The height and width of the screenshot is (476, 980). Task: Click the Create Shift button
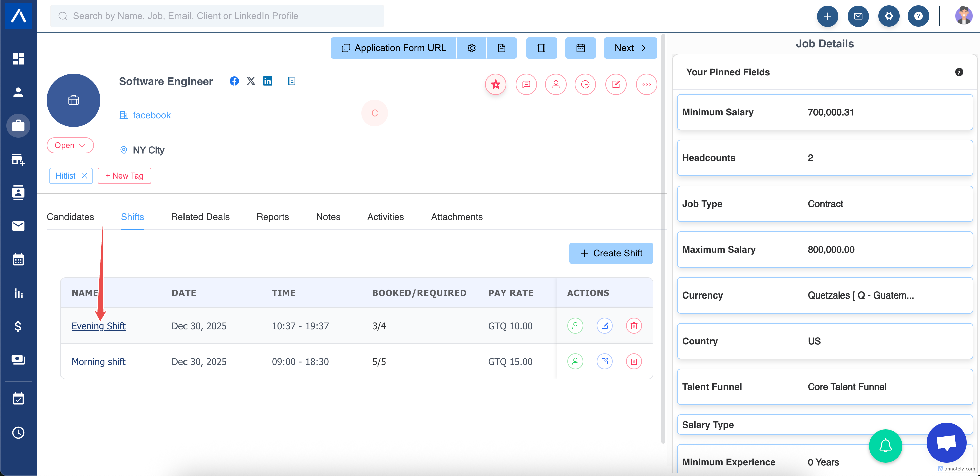coord(611,253)
